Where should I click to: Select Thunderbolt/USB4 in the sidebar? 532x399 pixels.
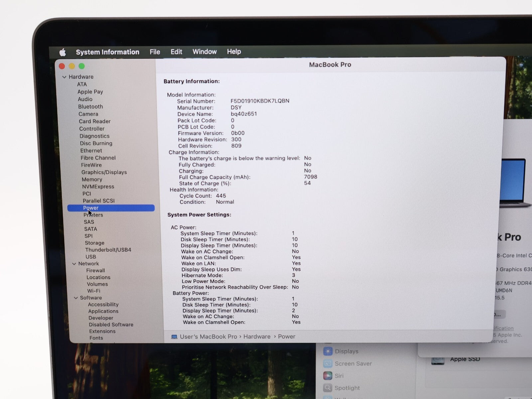[108, 250]
